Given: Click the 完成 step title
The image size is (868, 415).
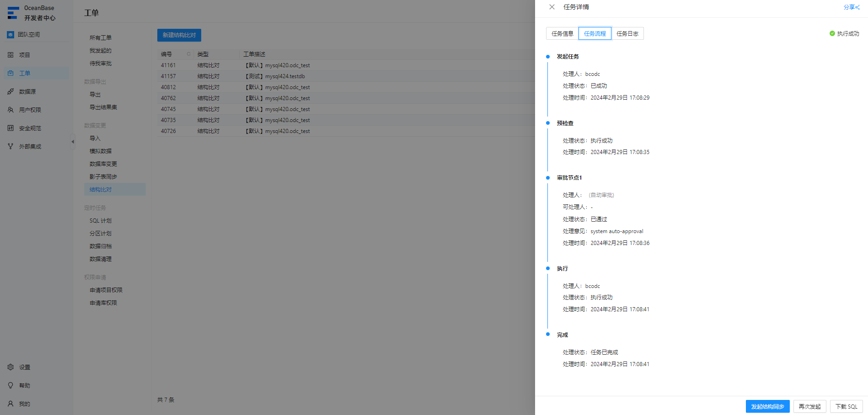Looking at the screenshot, I should [562, 335].
